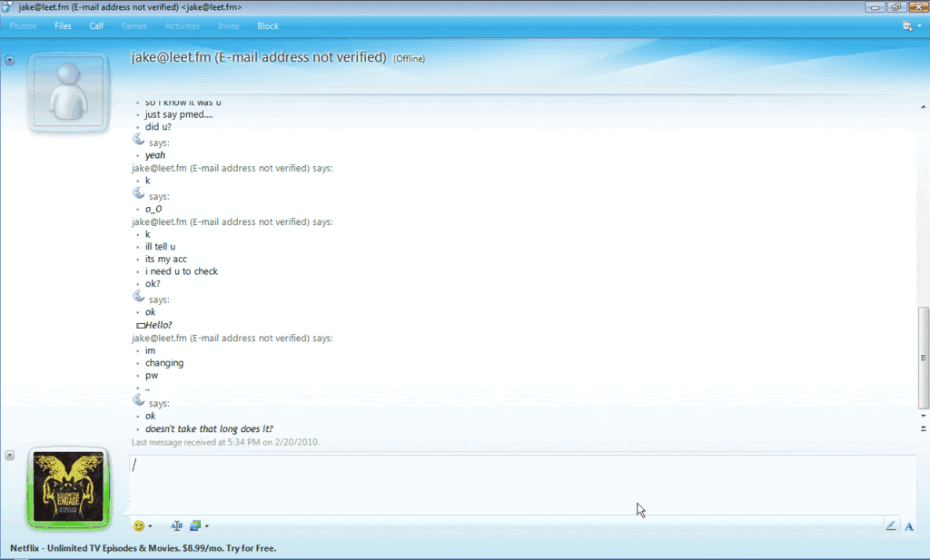Expand the background picker dropdown arrow
The width and height of the screenshot is (930, 560).
206,526
